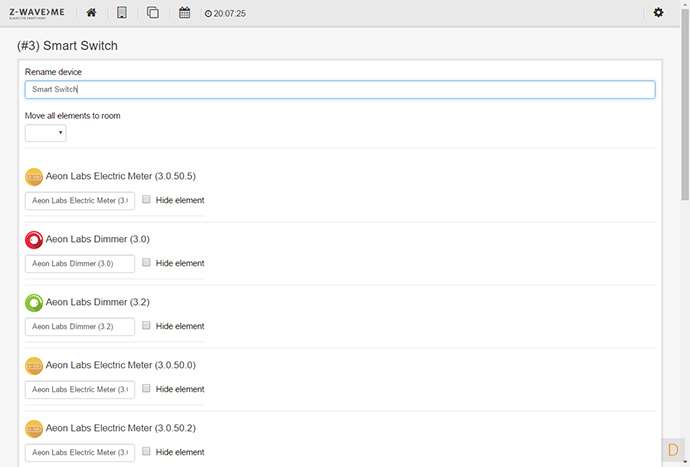Screen dimensions: 690x467
Task: Edit the Aeon Labs Dimmer (3.0) name field
Action: pos(79,264)
